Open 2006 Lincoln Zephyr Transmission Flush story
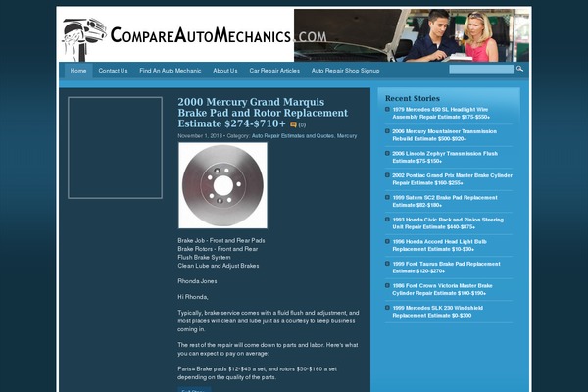Screen dimensions: 588x392 (x=445, y=157)
